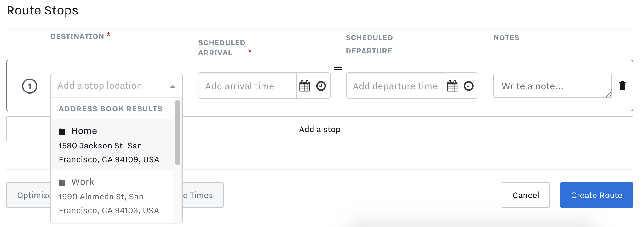Cancel the route creation
Image resolution: width=644 pixels, height=227 pixels.
pos(526,195)
